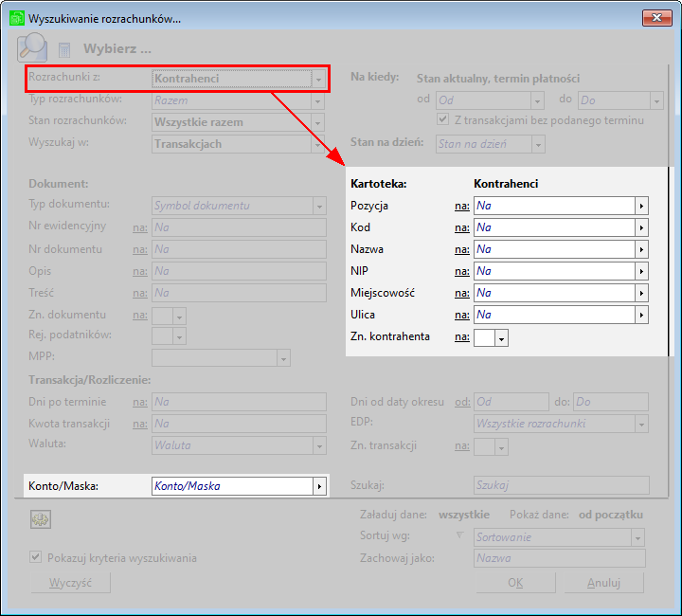Click 'od:' link next to Dni od daty okresu

click(x=462, y=402)
